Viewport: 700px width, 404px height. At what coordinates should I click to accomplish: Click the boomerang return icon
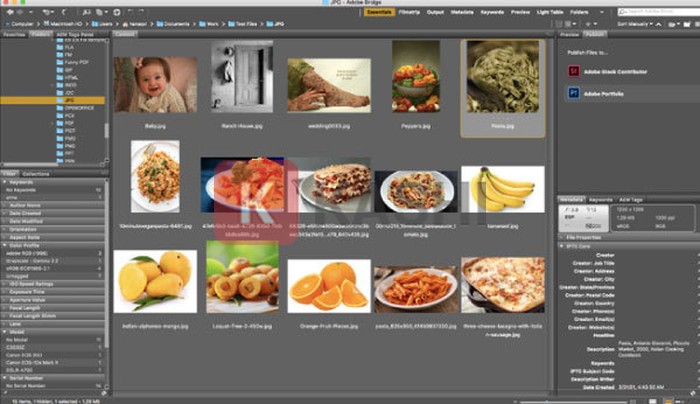coord(64,12)
